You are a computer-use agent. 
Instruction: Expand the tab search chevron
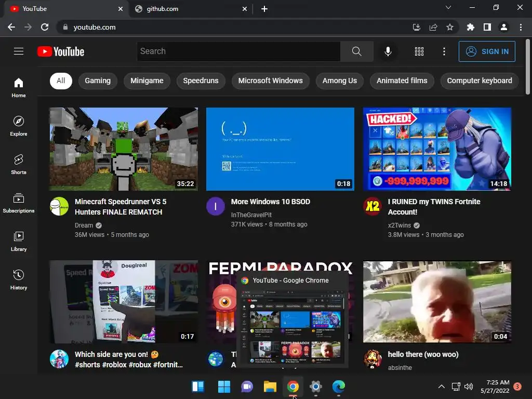pyautogui.click(x=448, y=7)
